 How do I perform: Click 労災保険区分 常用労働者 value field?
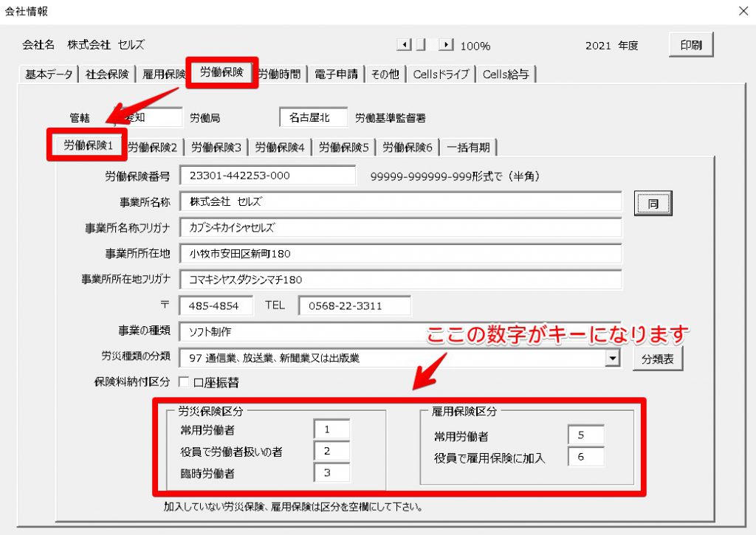coord(331,429)
